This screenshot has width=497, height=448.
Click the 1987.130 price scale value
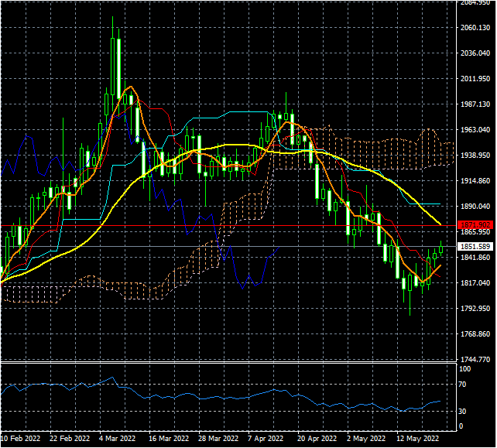pyautogui.click(x=475, y=104)
